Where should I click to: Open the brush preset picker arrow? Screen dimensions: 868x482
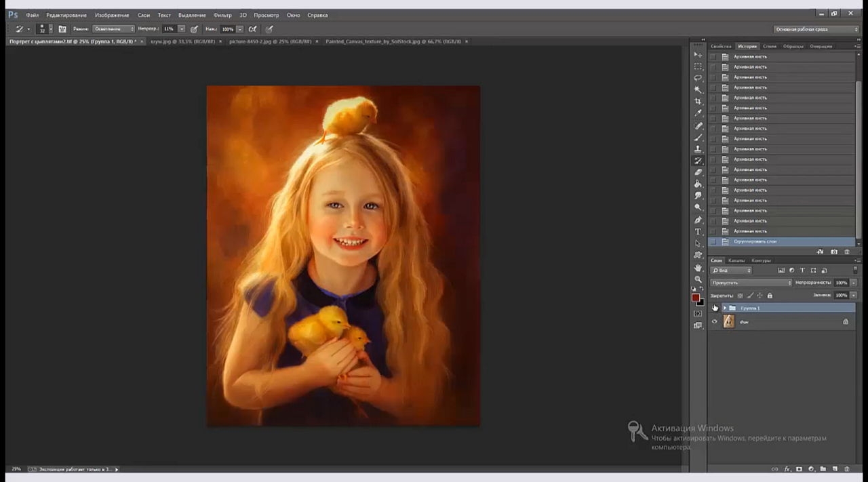pyautogui.click(x=51, y=29)
